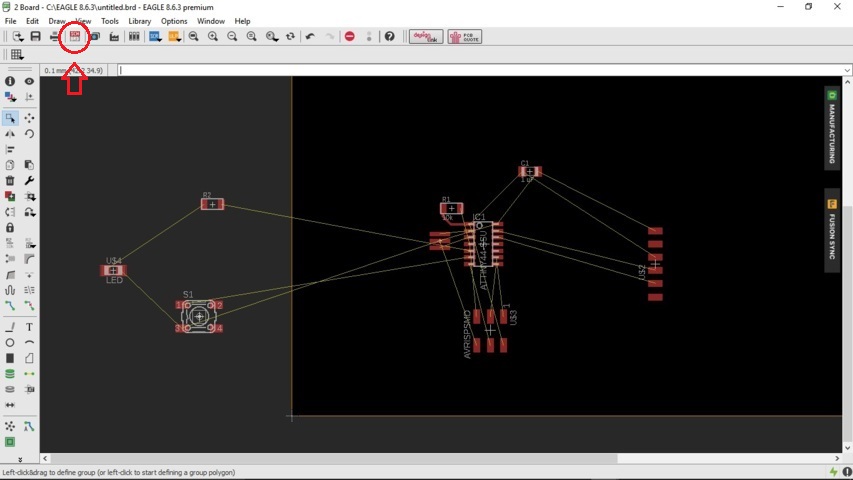Select the Mark origin tool
853x480 pixels.
coord(29,97)
